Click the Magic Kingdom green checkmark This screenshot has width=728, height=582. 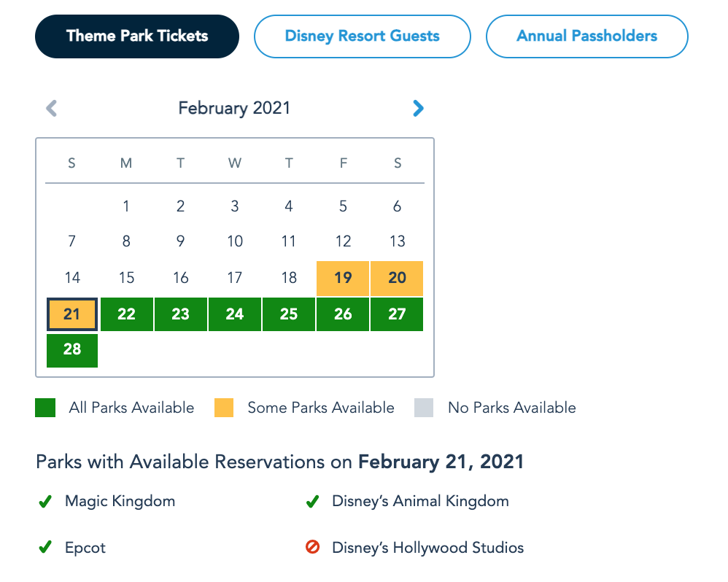45,502
